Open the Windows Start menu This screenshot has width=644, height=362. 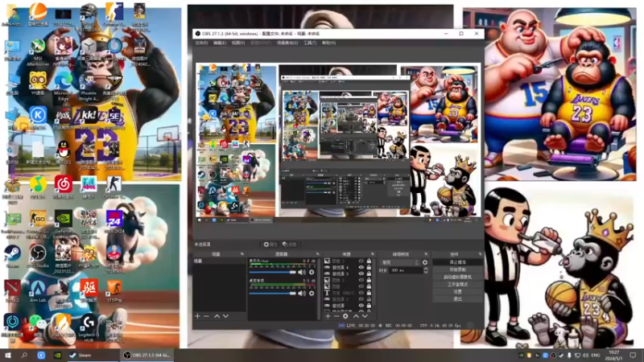(7, 356)
